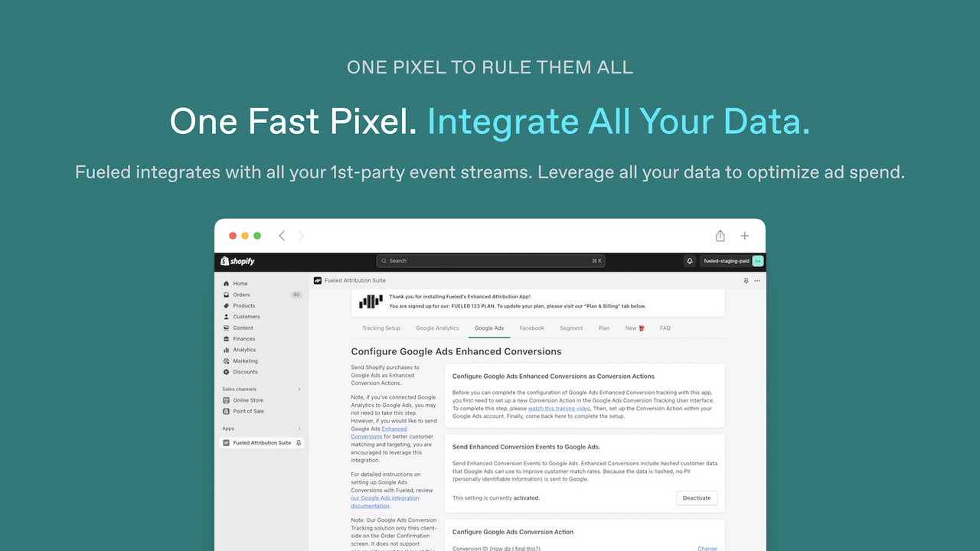Select the Google Ads tab

click(x=489, y=328)
